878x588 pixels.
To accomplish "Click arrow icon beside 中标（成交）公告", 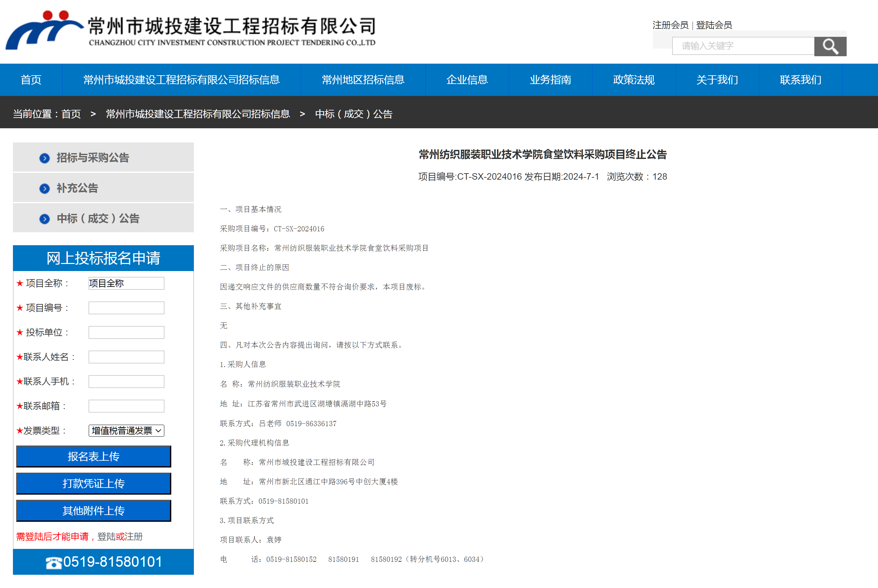I will [x=45, y=219].
